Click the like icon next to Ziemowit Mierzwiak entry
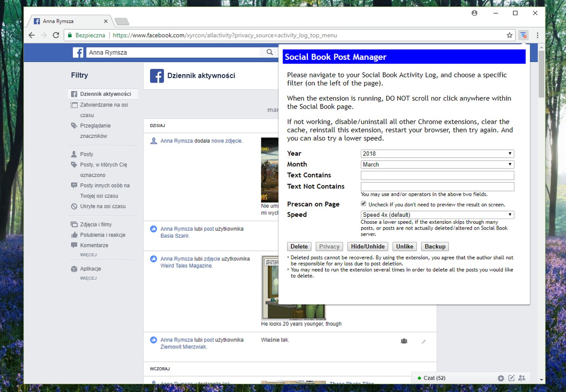This screenshot has width=566, height=392. click(x=153, y=340)
